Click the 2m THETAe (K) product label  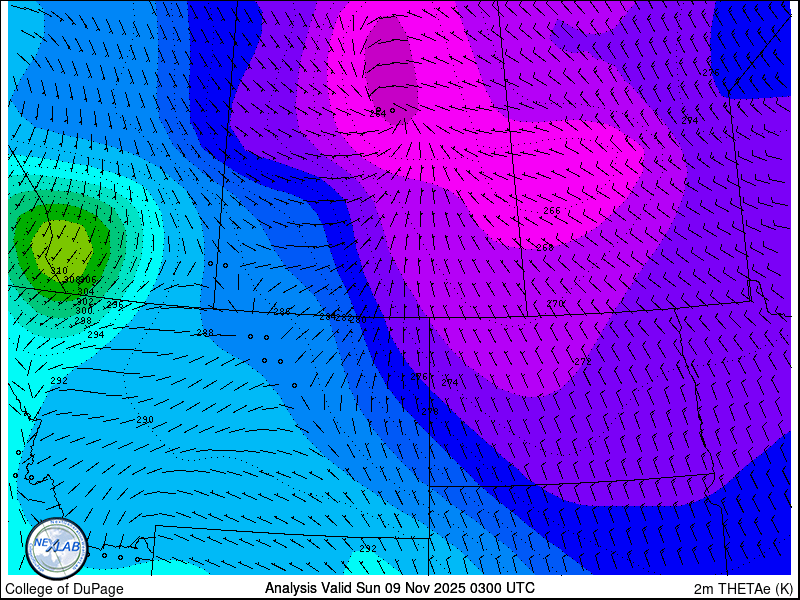coord(743,589)
